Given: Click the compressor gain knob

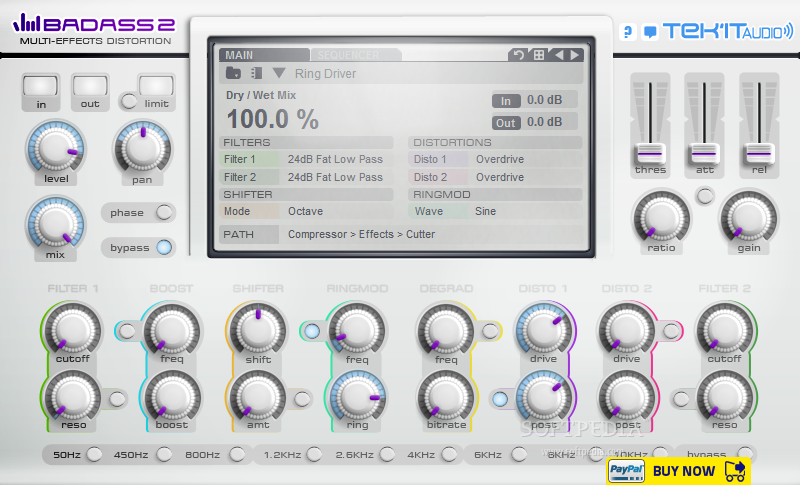Looking at the screenshot, I should [x=748, y=218].
